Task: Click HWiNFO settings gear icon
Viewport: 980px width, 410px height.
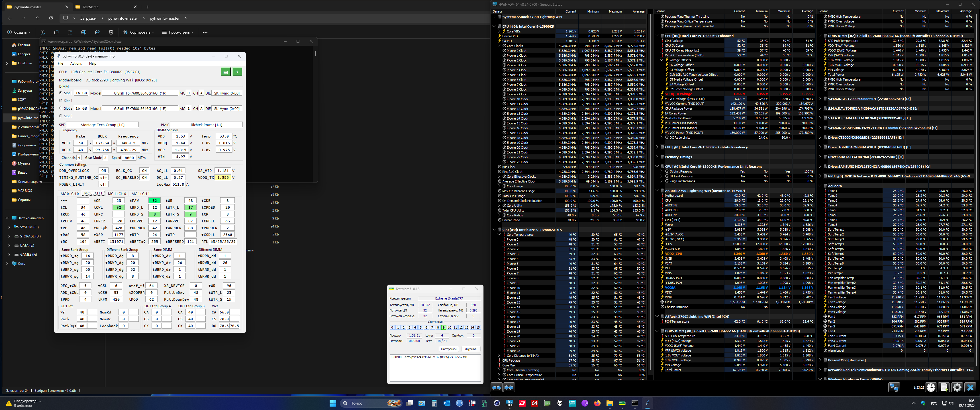Action: [x=957, y=387]
